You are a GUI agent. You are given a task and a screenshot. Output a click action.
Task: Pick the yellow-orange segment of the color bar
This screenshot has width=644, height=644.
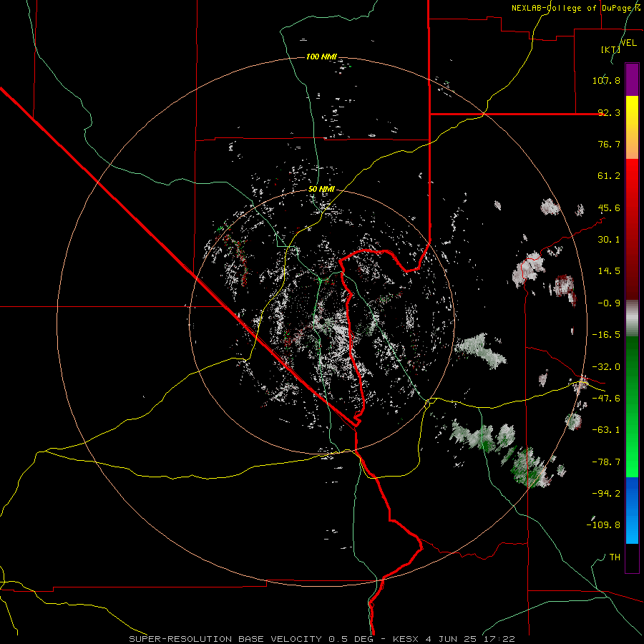(x=632, y=127)
